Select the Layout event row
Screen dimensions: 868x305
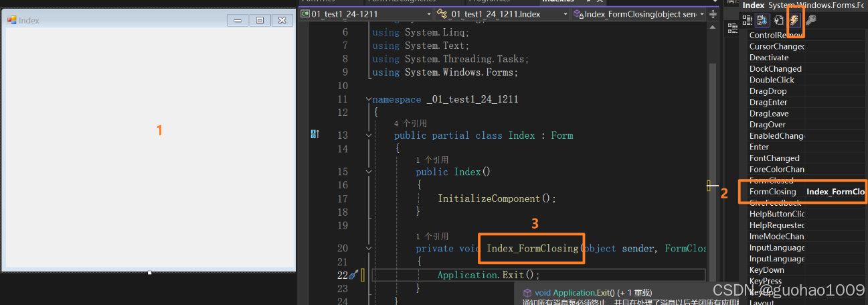[x=806, y=303]
